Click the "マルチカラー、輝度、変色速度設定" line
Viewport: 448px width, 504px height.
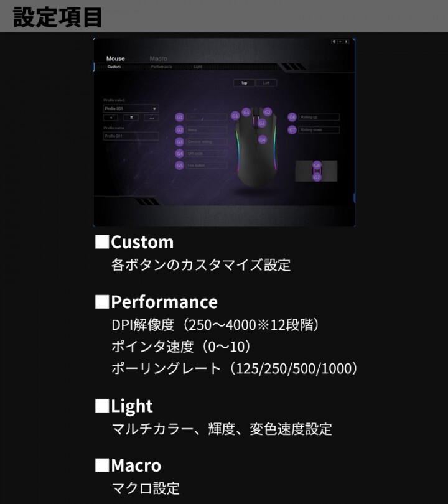[x=222, y=429]
